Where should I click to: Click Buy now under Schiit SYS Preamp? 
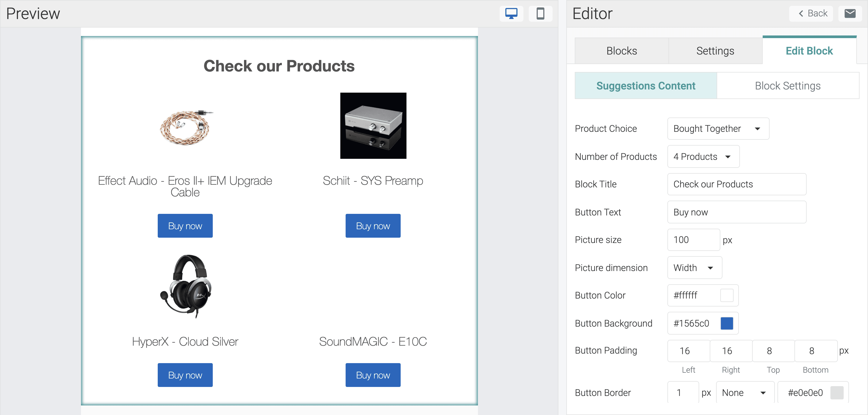tap(373, 225)
